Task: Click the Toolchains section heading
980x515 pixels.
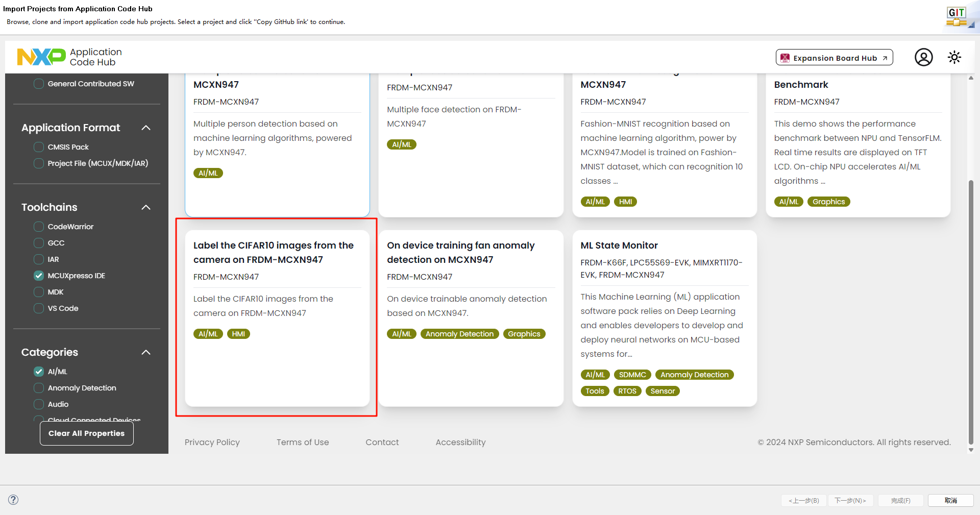Action: (x=50, y=207)
